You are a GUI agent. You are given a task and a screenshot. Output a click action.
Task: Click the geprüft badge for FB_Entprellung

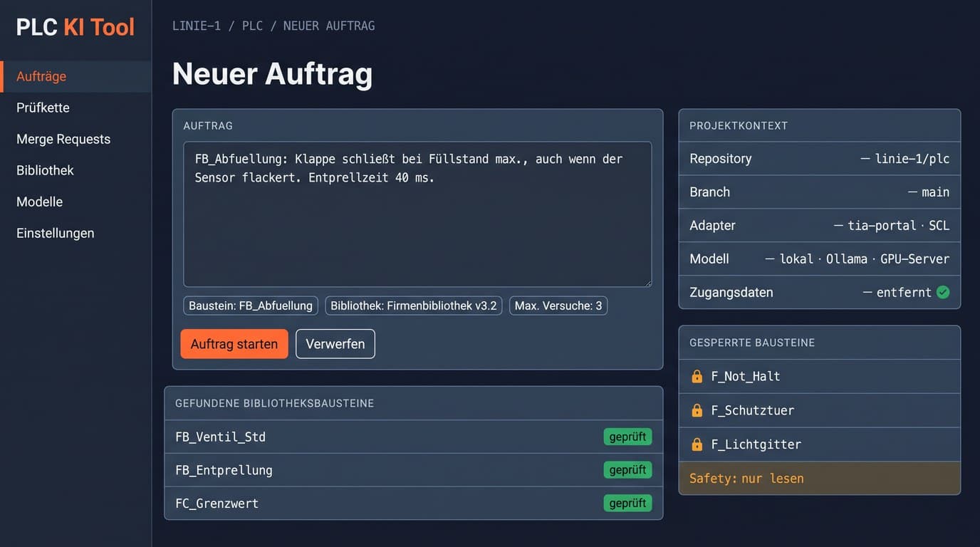(x=627, y=470)
